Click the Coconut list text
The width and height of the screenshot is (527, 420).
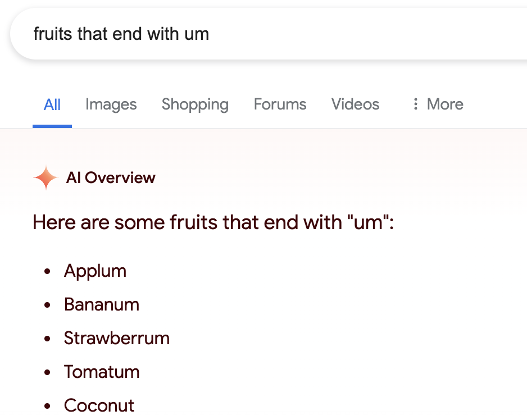click(99, 406)
